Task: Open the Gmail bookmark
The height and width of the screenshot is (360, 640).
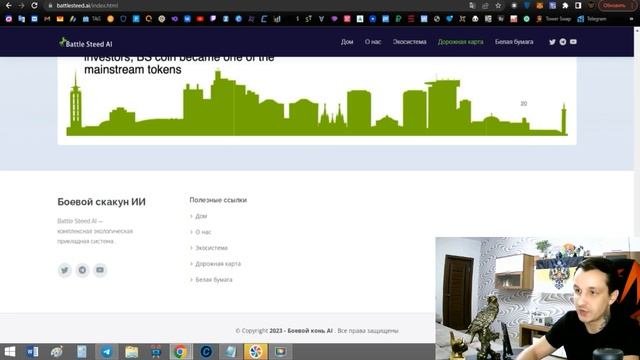Action: click(47, 19)
